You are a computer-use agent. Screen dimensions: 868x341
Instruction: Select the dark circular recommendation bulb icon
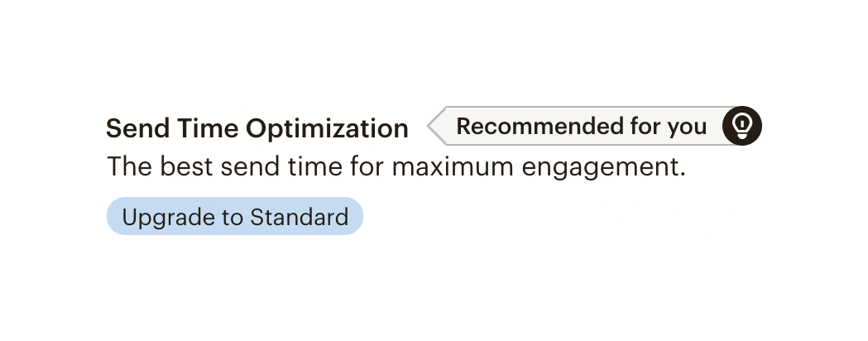coord(741,126)
